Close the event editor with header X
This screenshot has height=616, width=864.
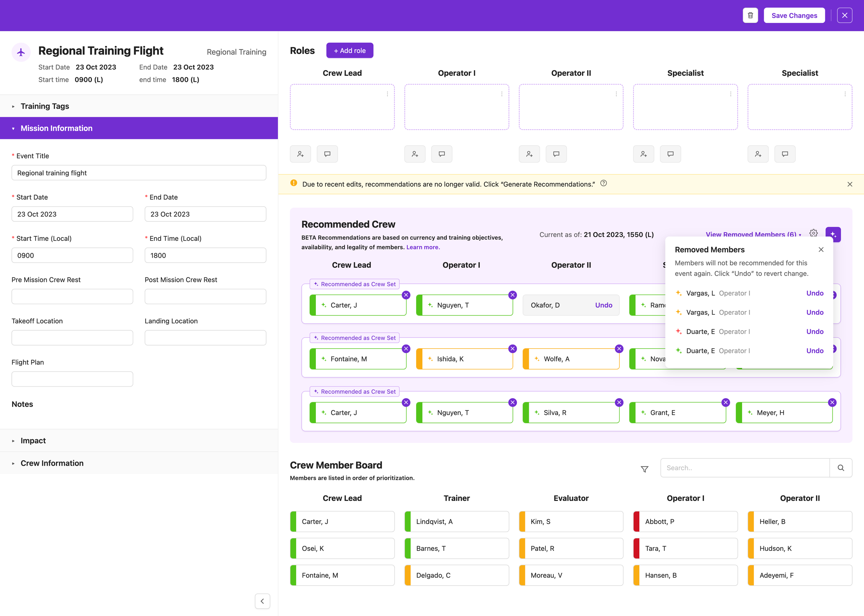(845, 16)
